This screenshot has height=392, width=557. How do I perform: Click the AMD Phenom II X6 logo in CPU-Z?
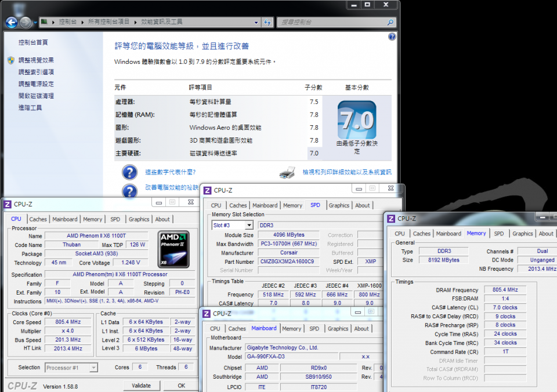(173, 248)
